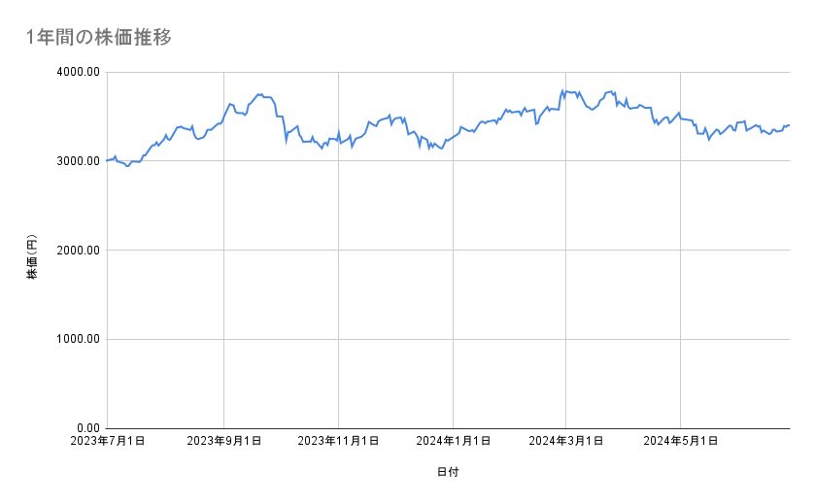The width and height of the screenshot is (815, 504).
Task: Select the 2024年5月1日 date label
Action: click(680, 442)
